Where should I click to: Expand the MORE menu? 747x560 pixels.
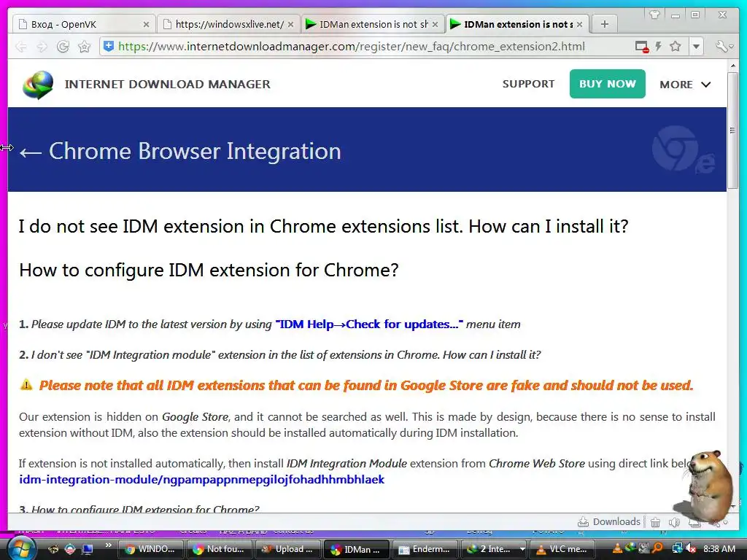(x=685, y=85)
